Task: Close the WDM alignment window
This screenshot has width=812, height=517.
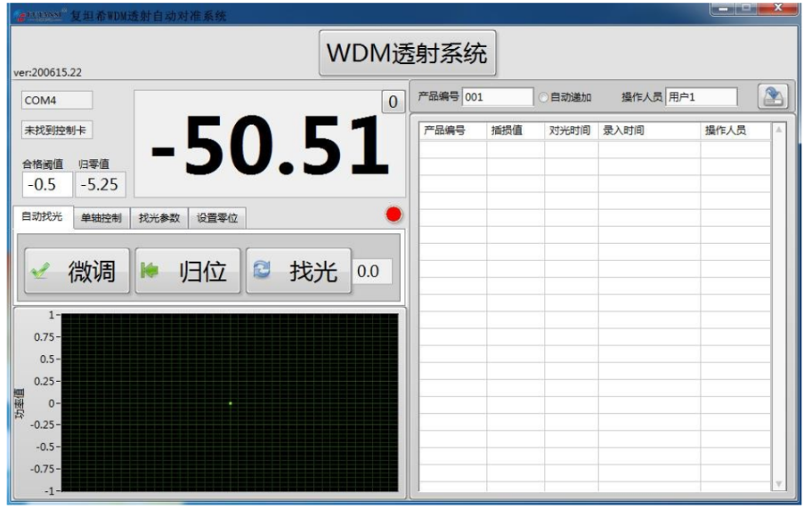Action: point(778,8)
